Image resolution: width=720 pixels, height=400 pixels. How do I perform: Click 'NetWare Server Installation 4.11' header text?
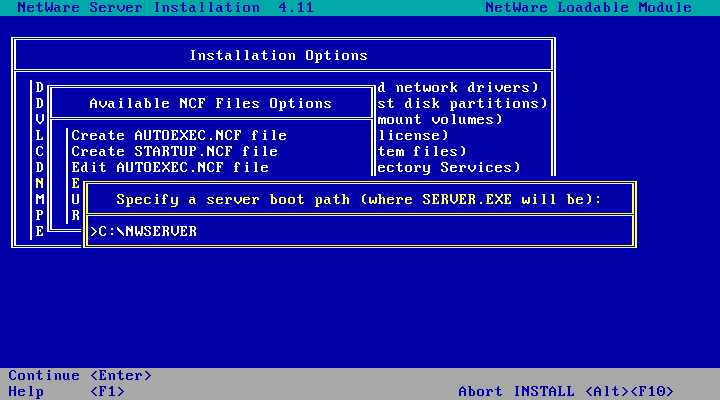[165, 7]
